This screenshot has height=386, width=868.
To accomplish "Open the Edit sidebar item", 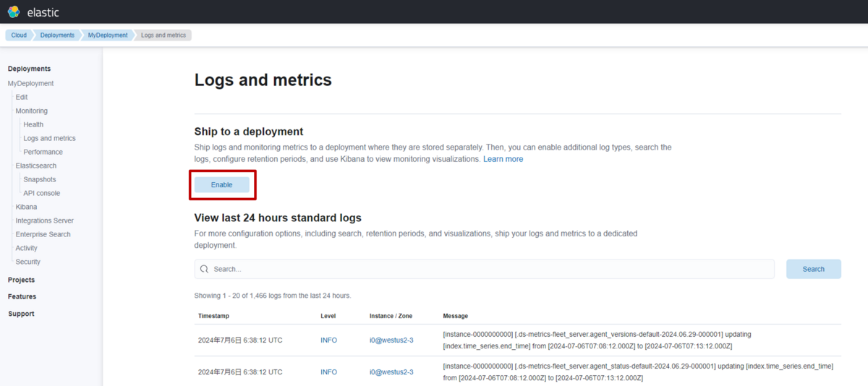I will (x=22, y=97).
